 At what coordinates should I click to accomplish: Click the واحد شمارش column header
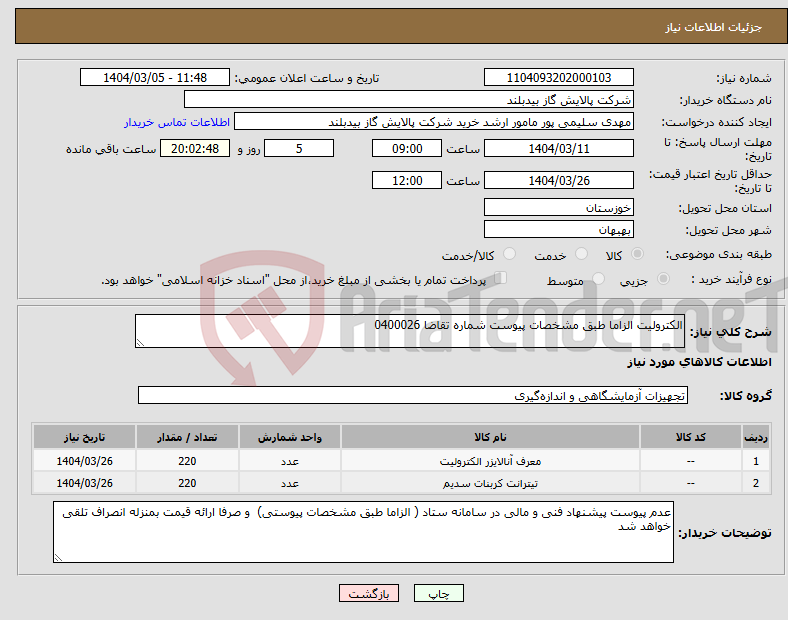(290, 437)
